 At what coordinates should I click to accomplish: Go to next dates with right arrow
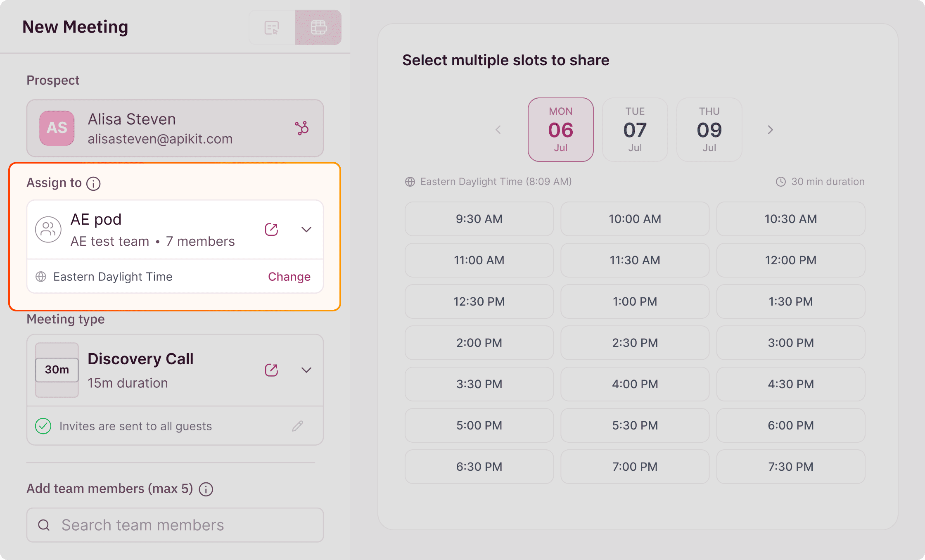coord(770,130)
